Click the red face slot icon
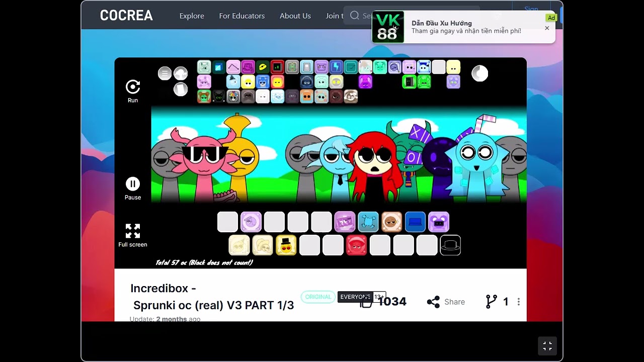This screenshot has height=362, width=644. 356,245
